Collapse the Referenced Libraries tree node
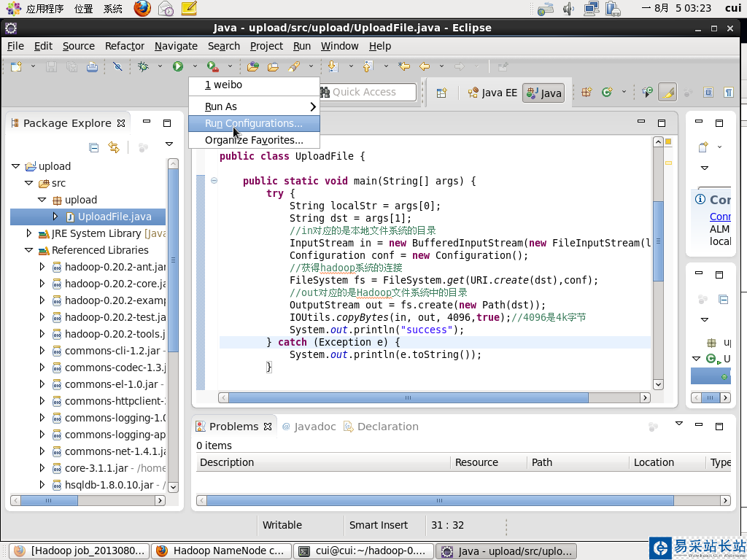The height and width of the screenshot is (560, 747). tap(29, 250)
